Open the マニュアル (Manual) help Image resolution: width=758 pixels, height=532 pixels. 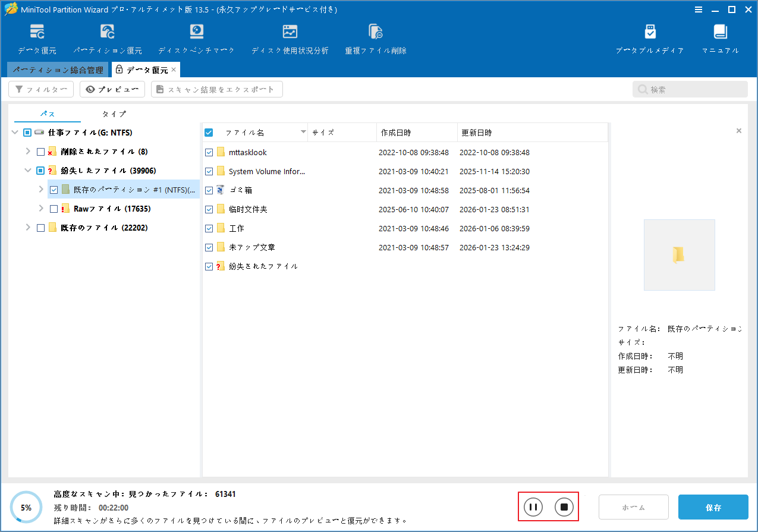click(720, 39)
